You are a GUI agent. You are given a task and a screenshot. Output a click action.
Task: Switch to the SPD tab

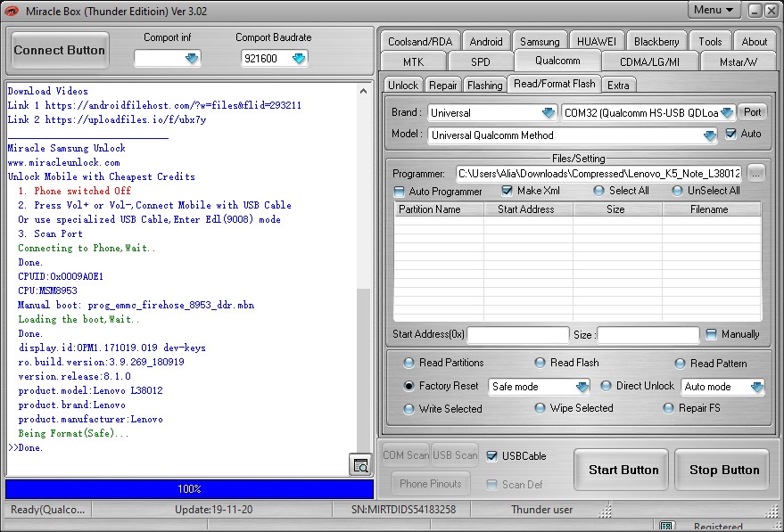coord(481,62)
